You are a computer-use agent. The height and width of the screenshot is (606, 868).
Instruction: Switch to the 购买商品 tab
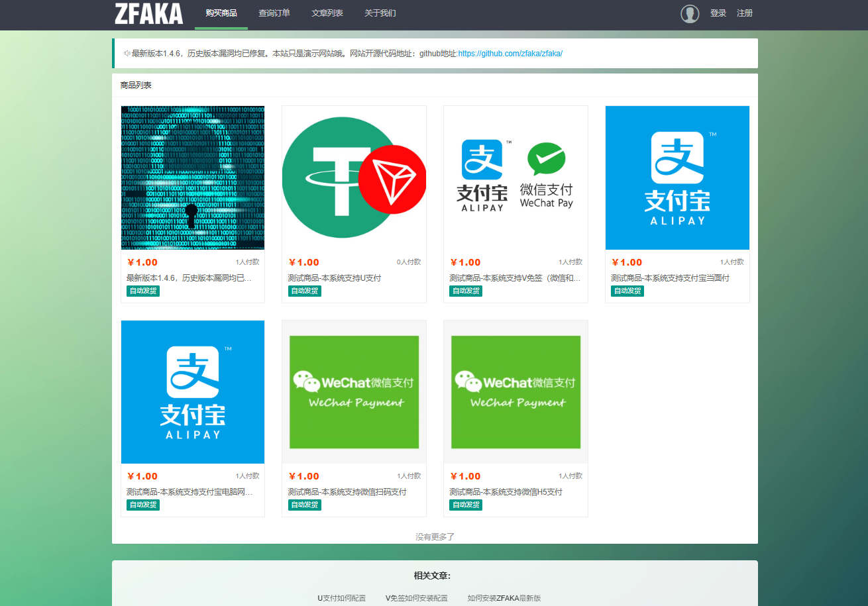[221, 12]
